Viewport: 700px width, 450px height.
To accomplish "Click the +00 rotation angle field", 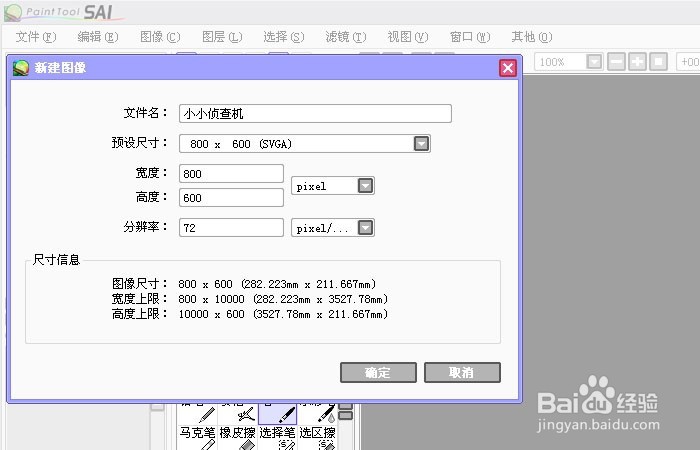I will point(688,62).
